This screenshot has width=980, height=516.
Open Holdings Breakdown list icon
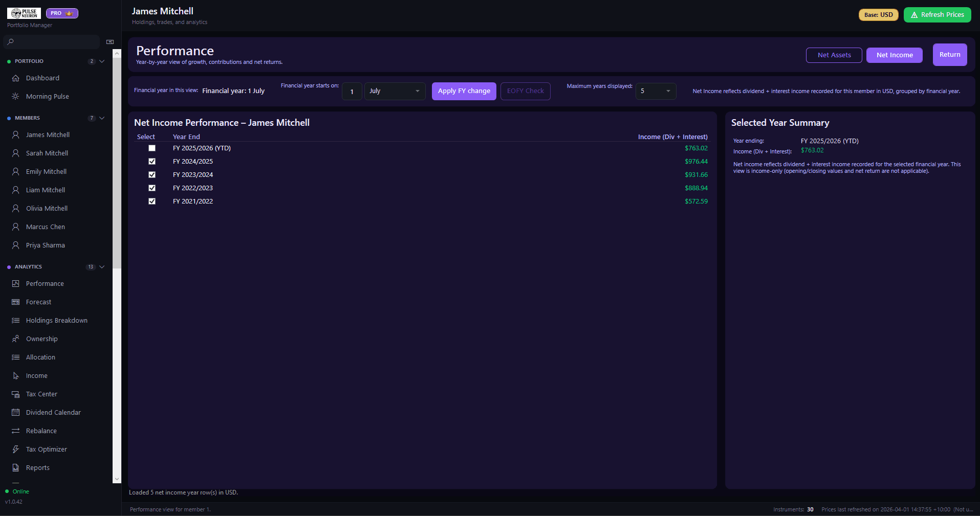point(15,321)
